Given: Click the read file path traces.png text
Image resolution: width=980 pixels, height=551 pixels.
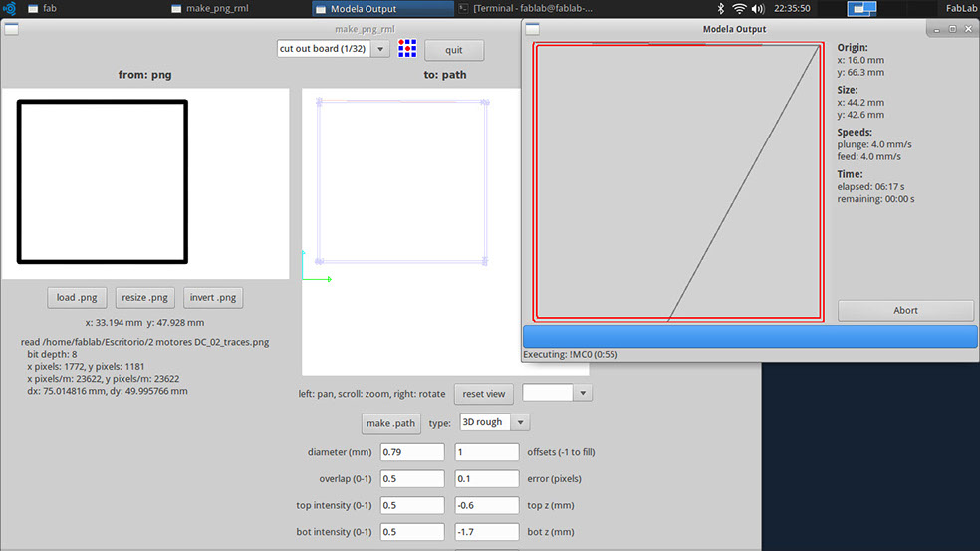Looking at the screenshot, I should point(145,342).
